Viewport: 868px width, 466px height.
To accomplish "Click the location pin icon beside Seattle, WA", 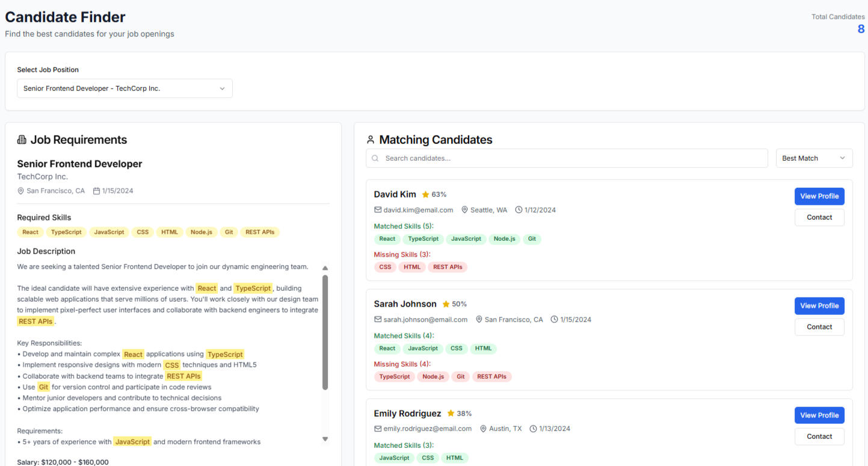I will pyautogui.click(x=464, y=210).
